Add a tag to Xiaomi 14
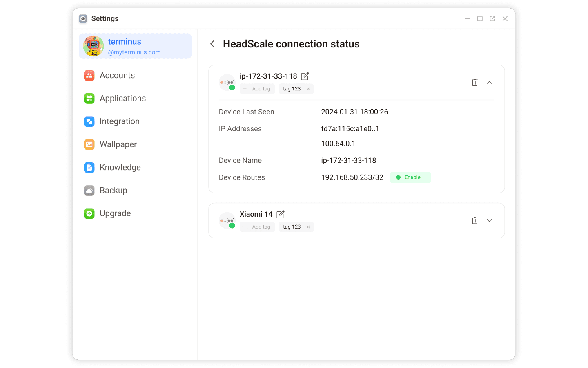 pyautogui.click(x=257, y=227)
